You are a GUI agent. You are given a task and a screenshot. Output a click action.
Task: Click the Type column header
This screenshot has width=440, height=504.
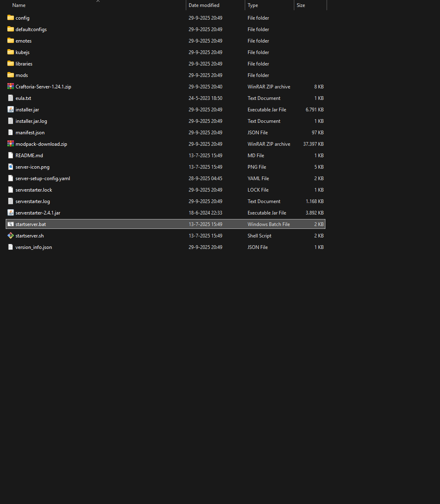(253, 5)
